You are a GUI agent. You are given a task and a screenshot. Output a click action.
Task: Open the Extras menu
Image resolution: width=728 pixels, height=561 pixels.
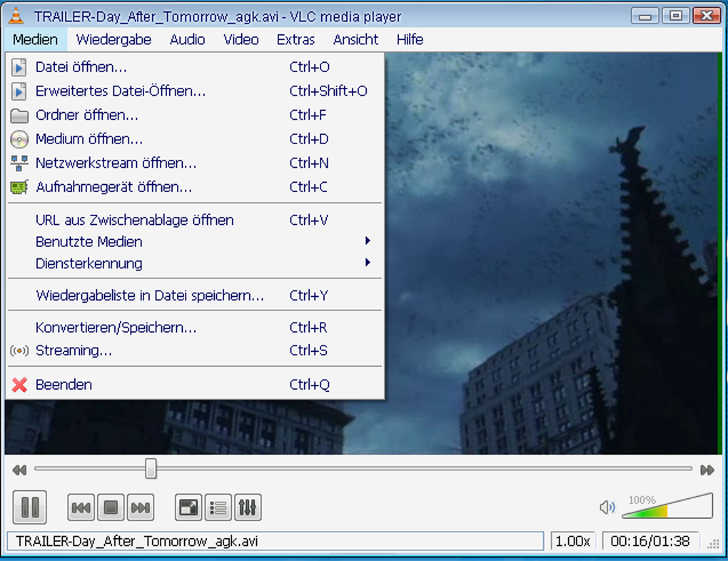coord(295,39)
